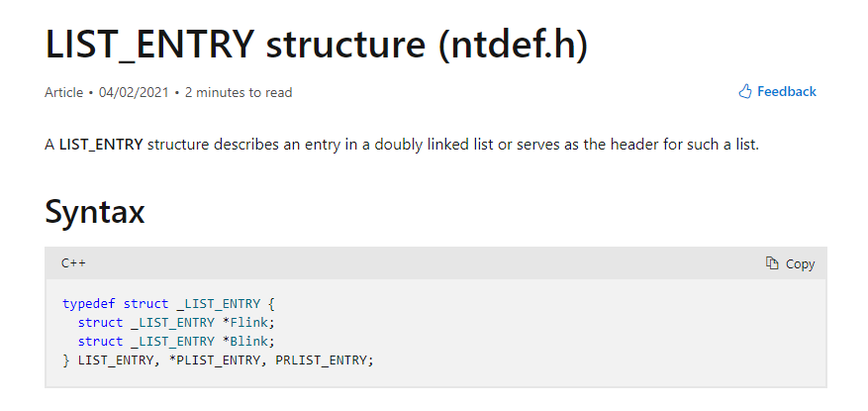Click the Copy clipboard icon
This screenshot has height=411, width=868.
[772, 263]
